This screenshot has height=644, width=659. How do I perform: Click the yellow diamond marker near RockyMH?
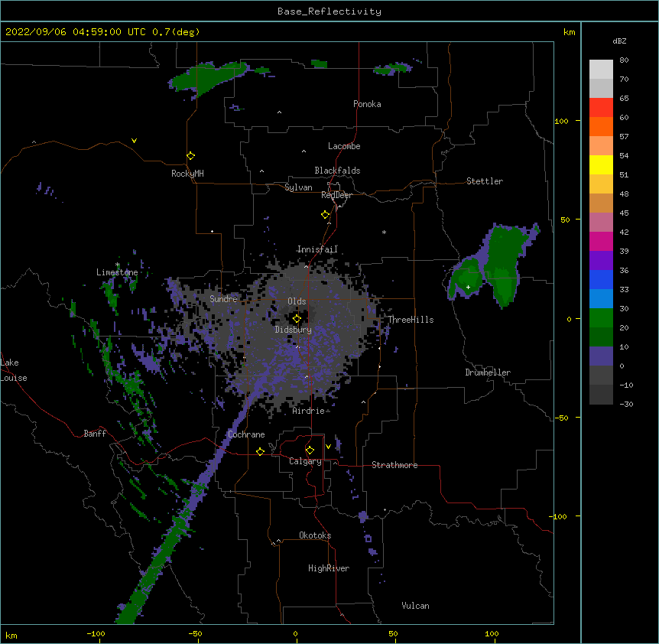[x=190, y=155]
